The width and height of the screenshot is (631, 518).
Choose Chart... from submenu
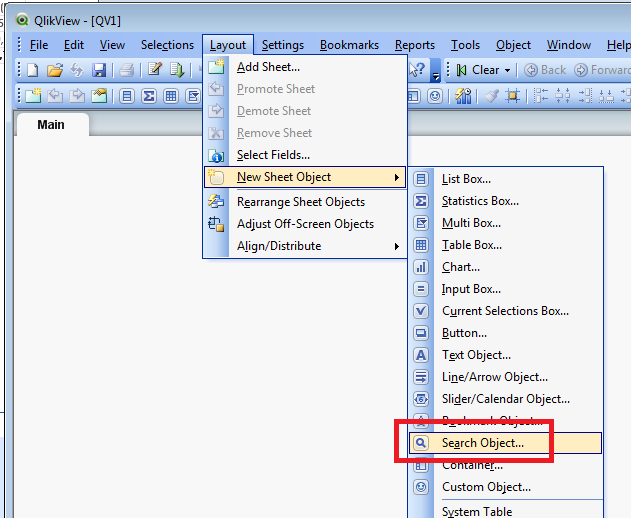[x=505, y=267]
